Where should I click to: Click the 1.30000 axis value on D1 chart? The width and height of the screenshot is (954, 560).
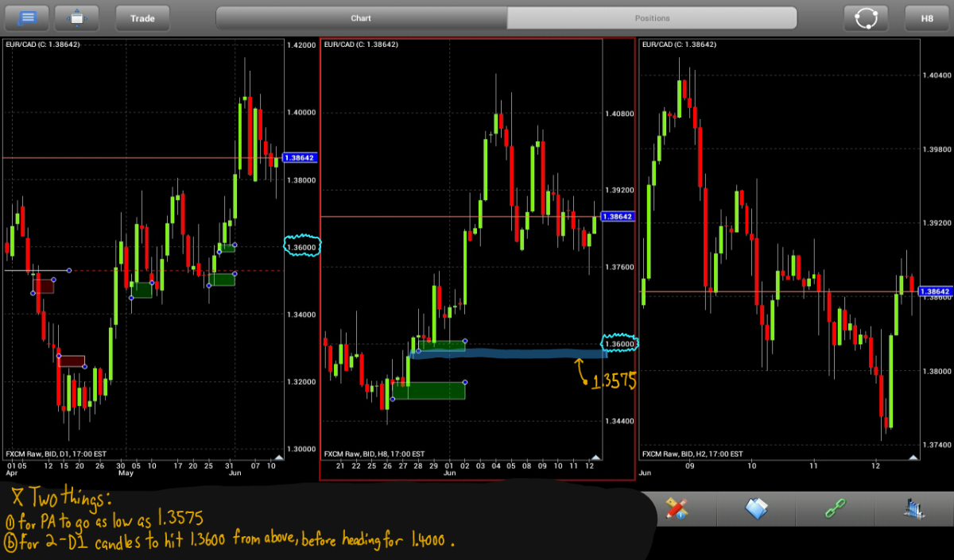click(x=302, y=449)
